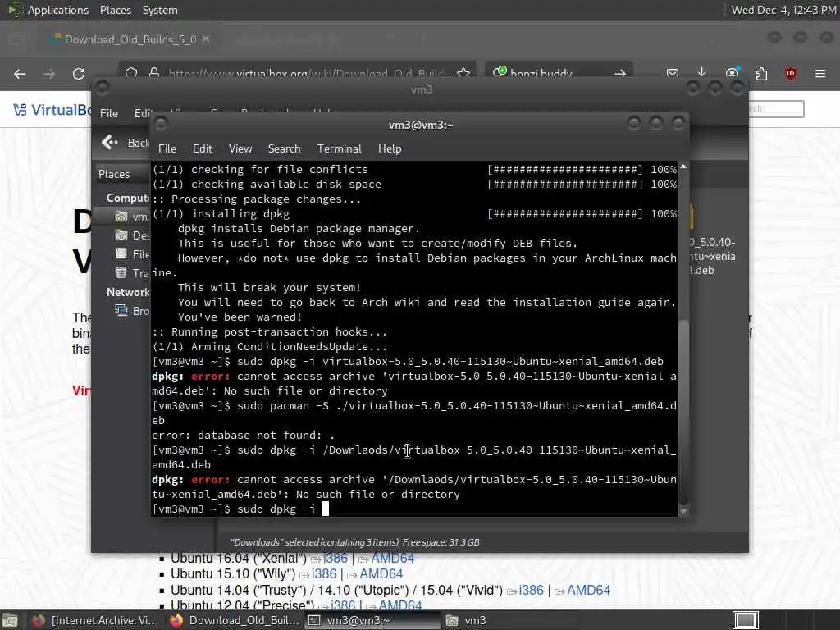Image resolution: width=840 pixels, height=630 pixels.
Task: Click the browser back arrow
Action: [x=20, y=74]
